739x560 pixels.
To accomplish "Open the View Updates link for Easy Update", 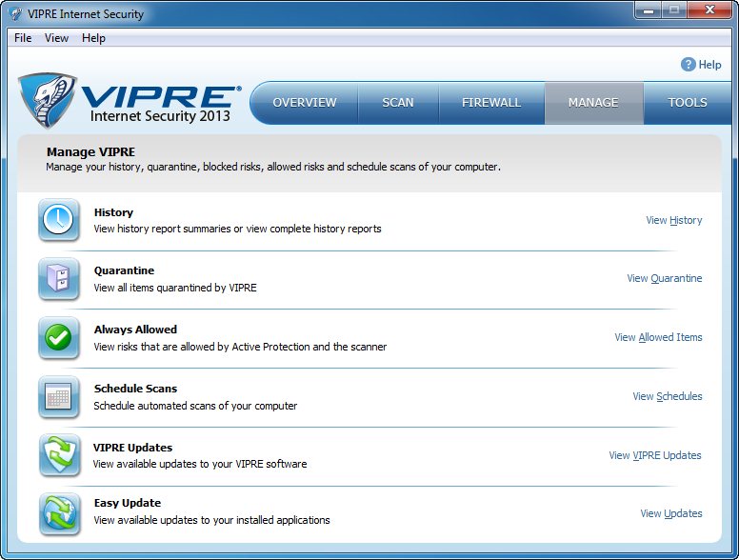I will tap(671, 513).
